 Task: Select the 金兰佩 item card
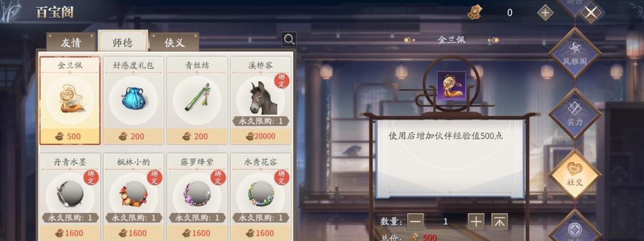click(70, 101)
